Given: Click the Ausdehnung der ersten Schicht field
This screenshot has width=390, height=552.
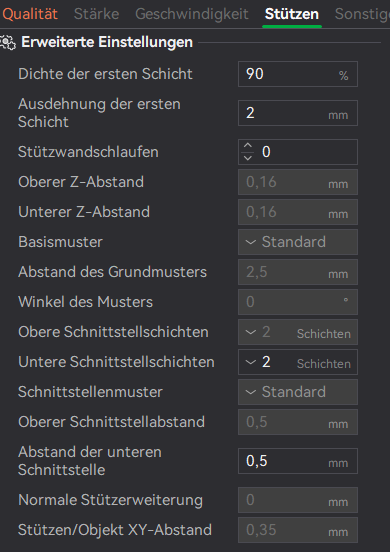Looking at the screenshot, I should [x=298, y=113].
